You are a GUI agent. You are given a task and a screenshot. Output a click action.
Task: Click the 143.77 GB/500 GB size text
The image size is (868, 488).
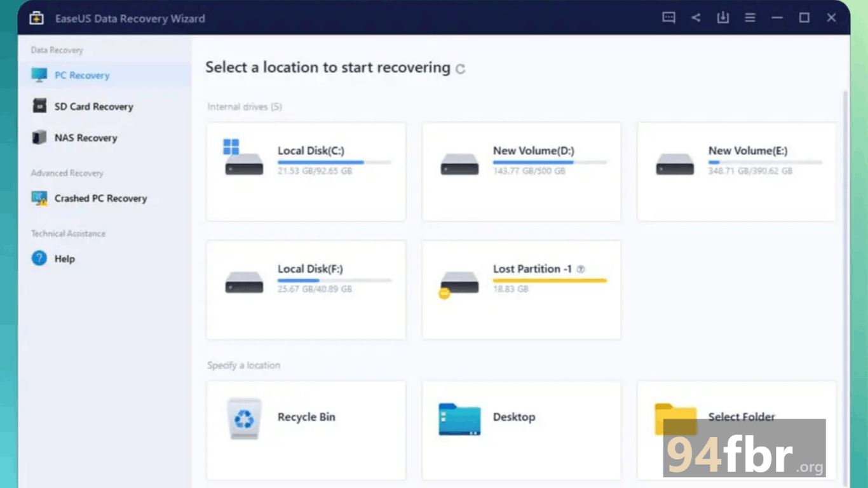(x=529, y=171)
